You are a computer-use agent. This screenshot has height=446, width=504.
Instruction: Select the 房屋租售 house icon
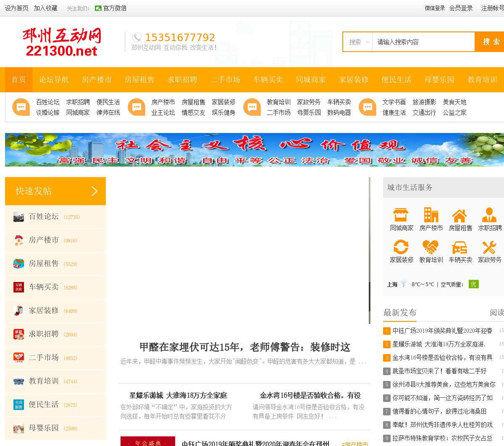[460, 216]
